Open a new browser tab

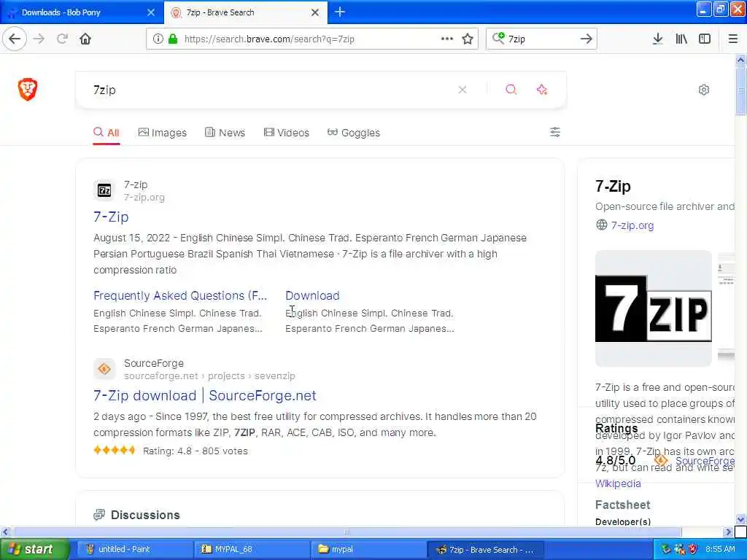coord(340,12)
